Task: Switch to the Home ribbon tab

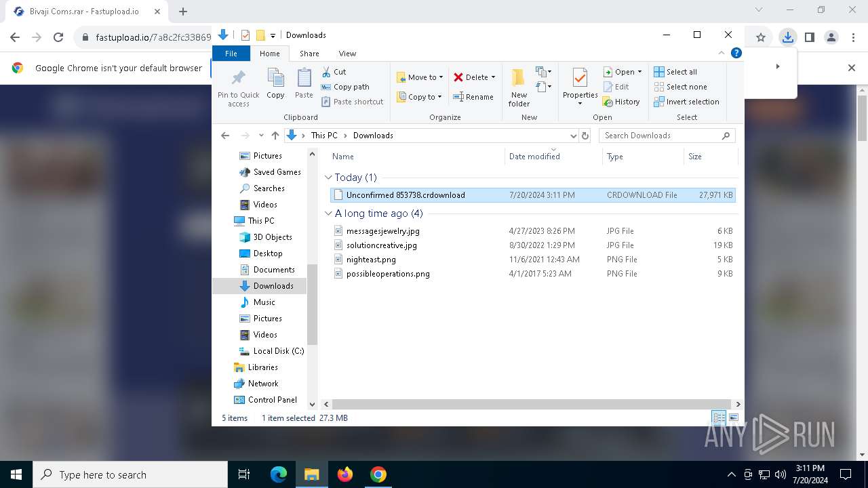Action: coord(269,54)
